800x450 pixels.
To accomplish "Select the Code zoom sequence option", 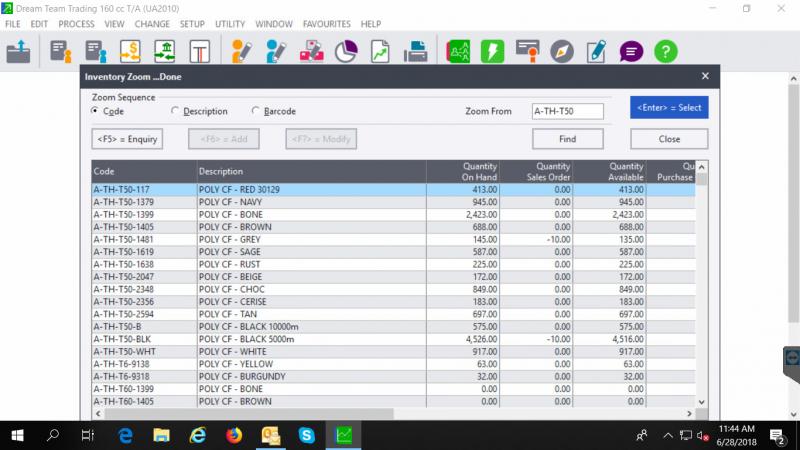I will [x=96, y=111].
